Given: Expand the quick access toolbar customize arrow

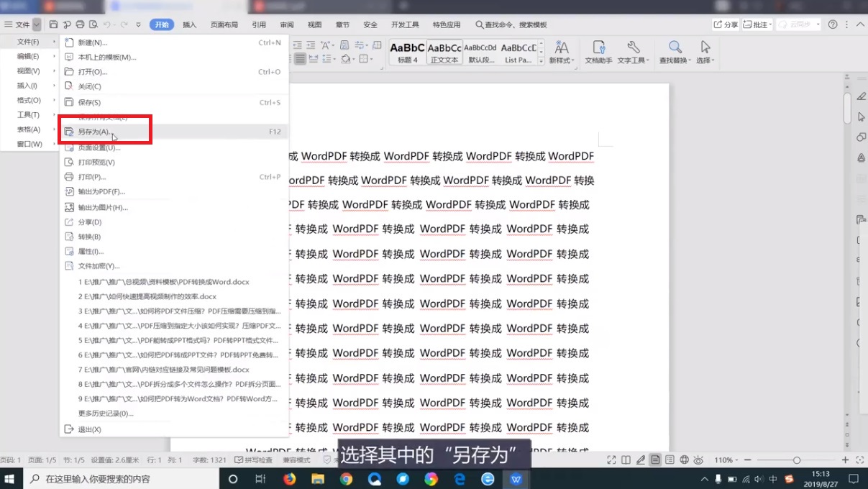Looking at the screenshot, I should [139, 24].
